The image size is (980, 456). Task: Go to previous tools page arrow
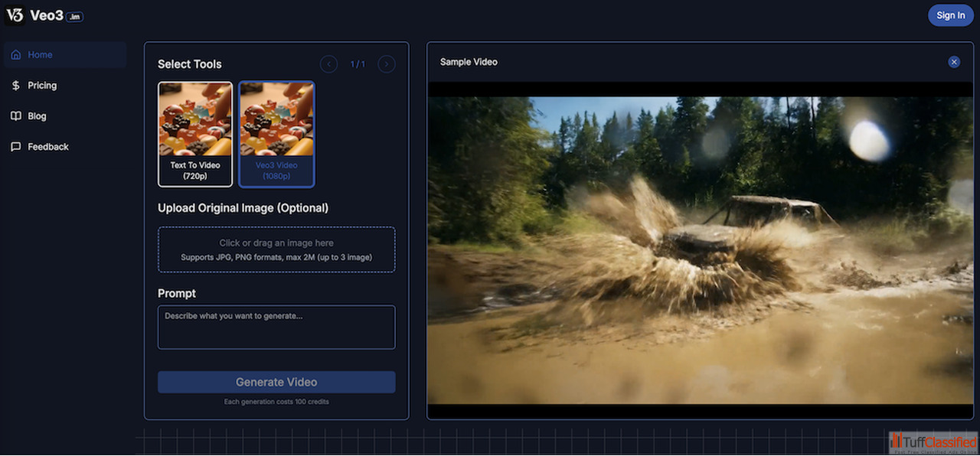(329, 64)
